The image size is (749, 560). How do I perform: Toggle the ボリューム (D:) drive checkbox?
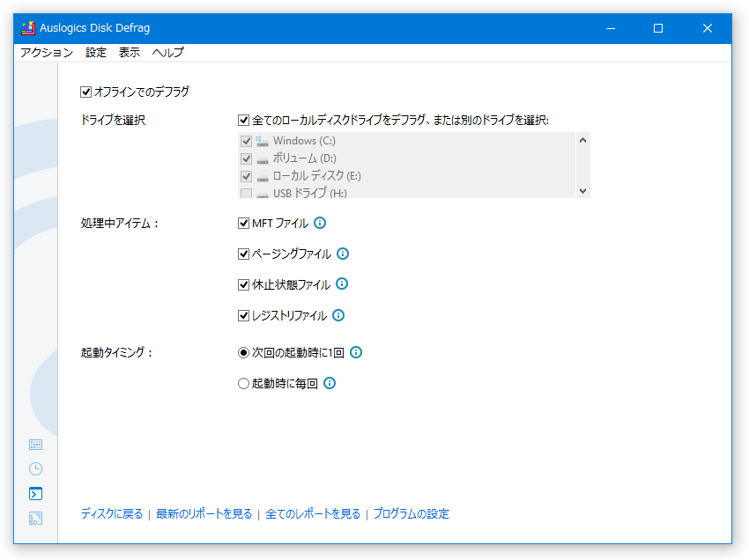point(246,158)
